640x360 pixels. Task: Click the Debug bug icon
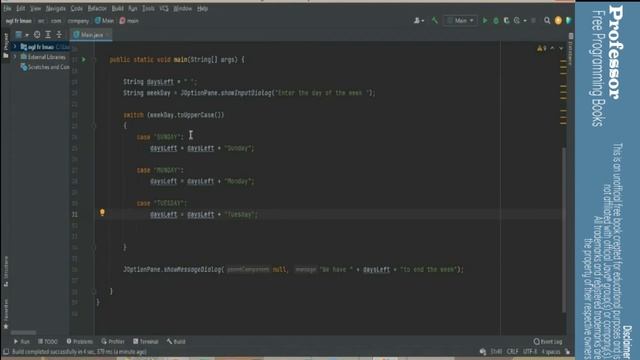496,20
